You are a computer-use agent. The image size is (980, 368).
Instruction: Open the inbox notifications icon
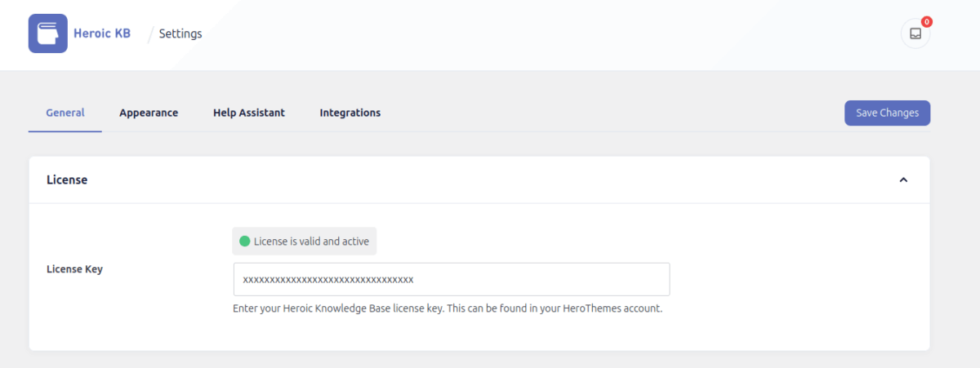(915, 33)
